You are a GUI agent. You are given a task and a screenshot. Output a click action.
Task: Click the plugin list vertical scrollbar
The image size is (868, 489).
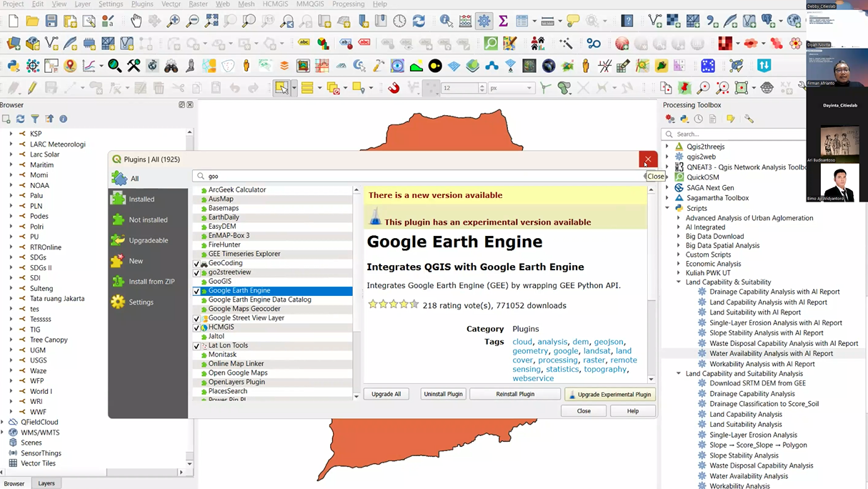tap(356, 293)
